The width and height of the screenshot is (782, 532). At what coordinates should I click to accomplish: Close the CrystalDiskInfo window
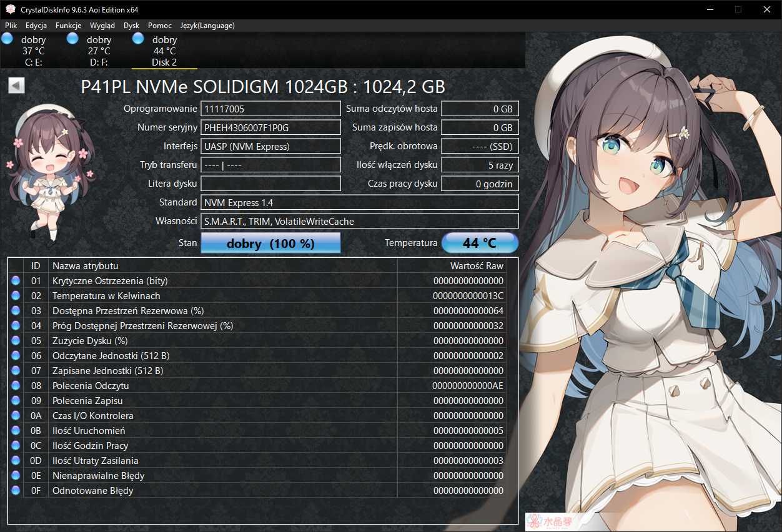(x=767, y=9)
